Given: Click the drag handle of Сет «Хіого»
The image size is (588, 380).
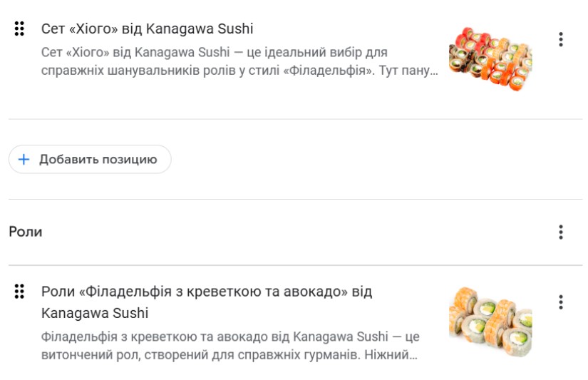Looking at the screenshot, I should pos(19,29).
